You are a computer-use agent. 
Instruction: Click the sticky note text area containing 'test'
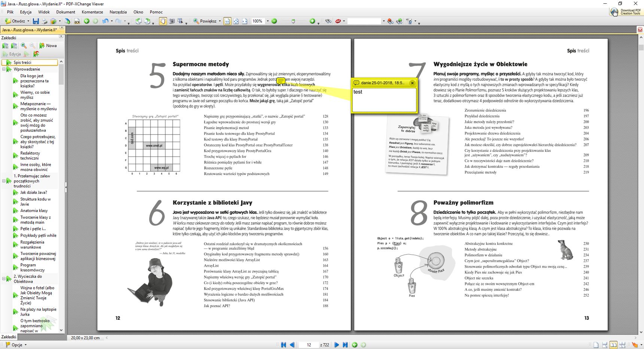[384, 99]
